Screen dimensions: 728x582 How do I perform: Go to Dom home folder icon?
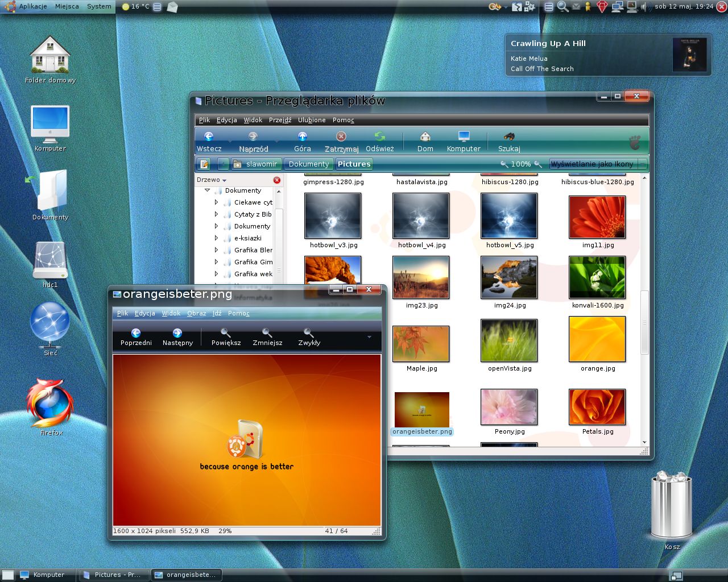coord(425,136)
